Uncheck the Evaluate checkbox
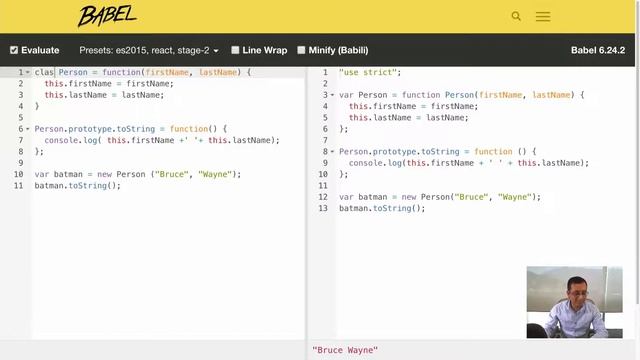Image resolution: width=640 pixels, height=360 pixels. tap(14, 50)
